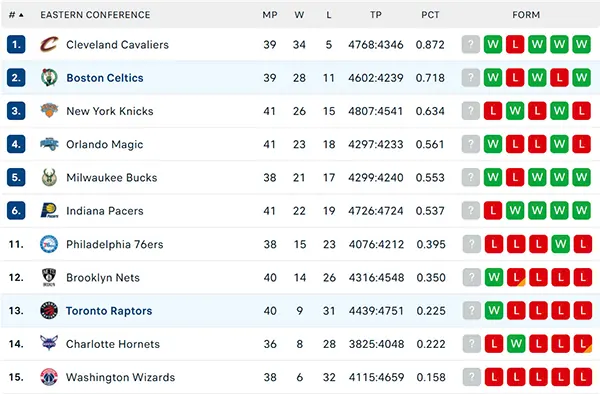Click the Orlando Magic logo
The height and width of the screenshot is (394, 600).
click(49, 144)
